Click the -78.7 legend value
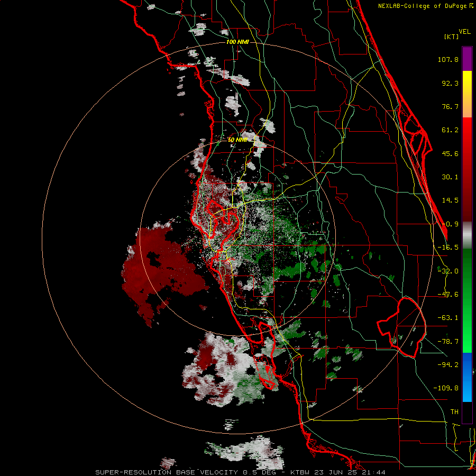Screen dimensions: 476x476 click(x=448, y=342)
